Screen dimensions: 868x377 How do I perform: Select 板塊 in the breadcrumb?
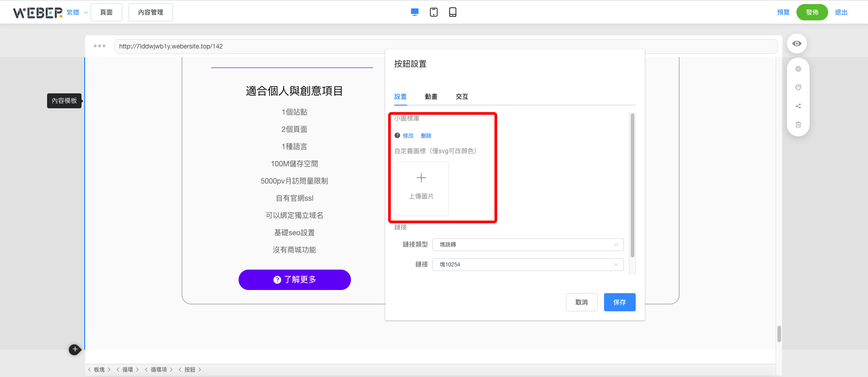pos(99,370)
